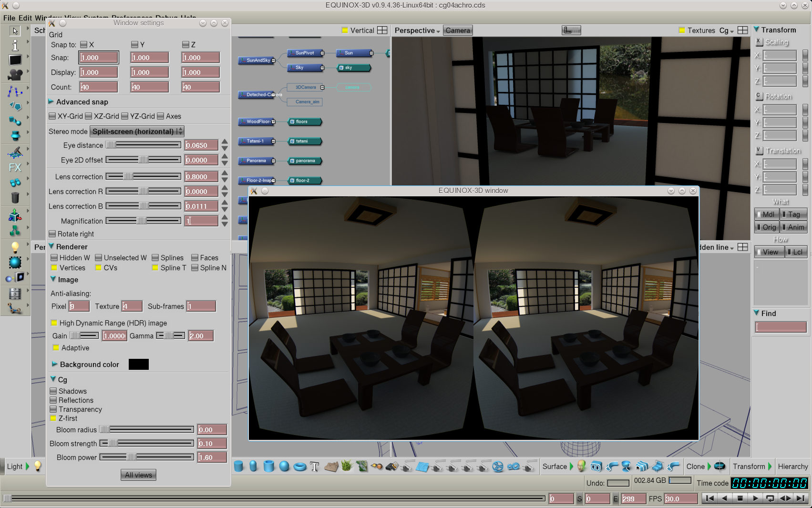
Task: Toggle the Rotate right checkbox
Action: [x=52, y=234]
